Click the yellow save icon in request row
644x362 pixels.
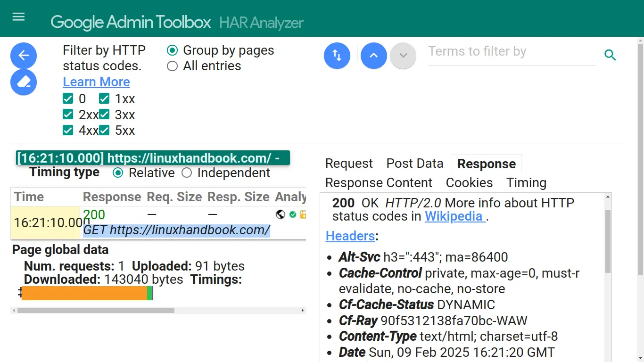(x=303, y=214)
